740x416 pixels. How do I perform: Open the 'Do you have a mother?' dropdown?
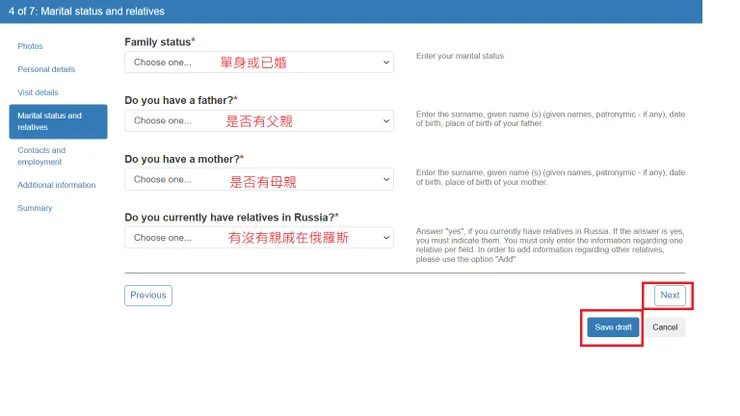click(x=259, y=179)
